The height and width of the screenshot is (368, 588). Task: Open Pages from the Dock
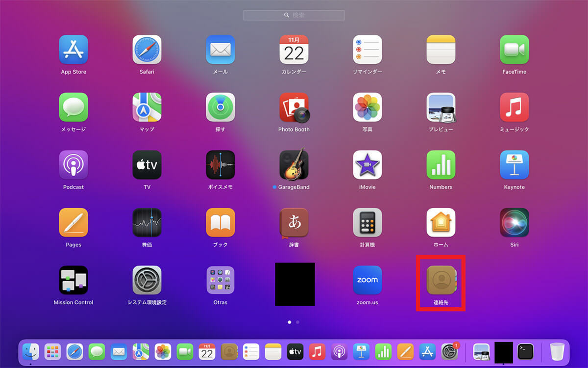(405, 351)
